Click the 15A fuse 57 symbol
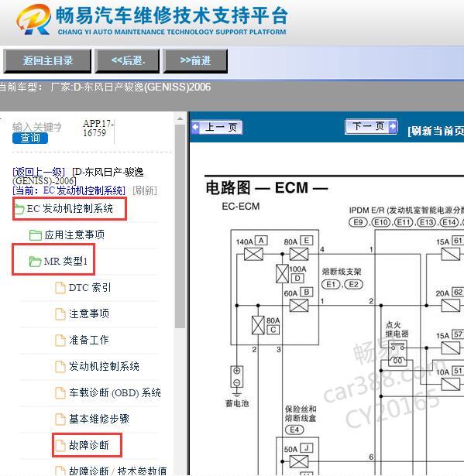Image resolution: width=464 pixels, height=476 pixels. pyautogui.click(x=451, y=348)
